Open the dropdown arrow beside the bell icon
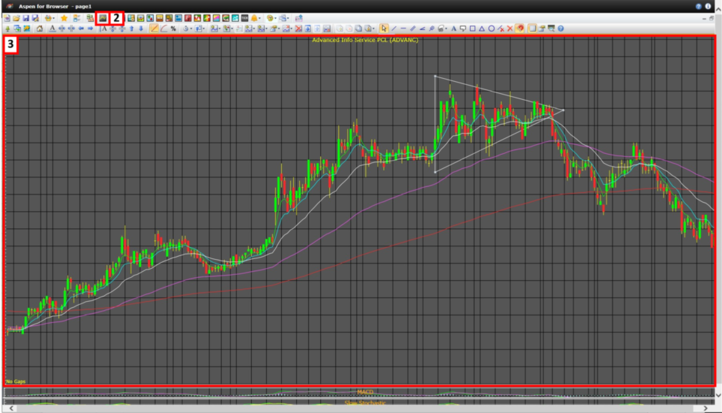722x413 pixels. (x=261, y=18)
